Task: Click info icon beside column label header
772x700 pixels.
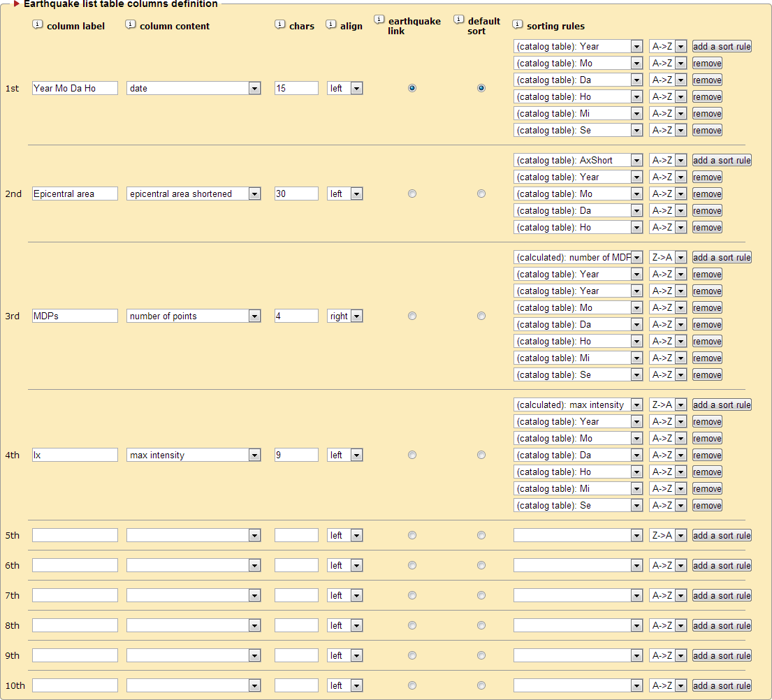Action: [x=37, y=24]
